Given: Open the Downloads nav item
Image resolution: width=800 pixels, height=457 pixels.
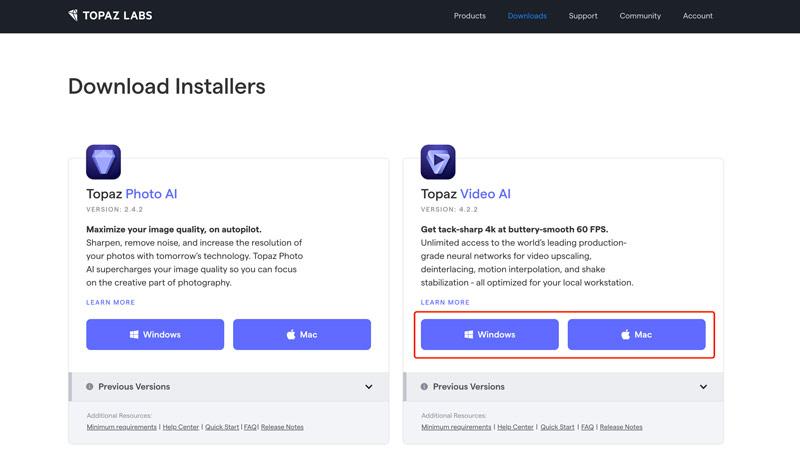Looking at the screenshot, I should [527, 16].
